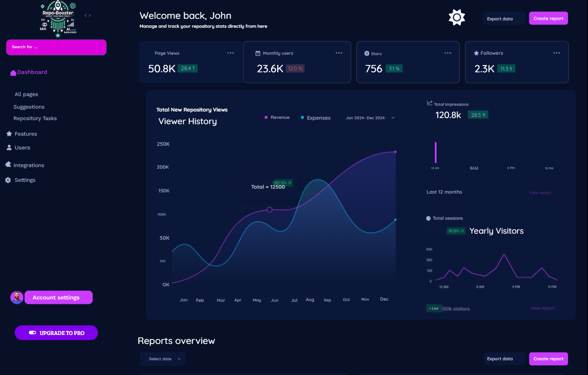Click the Yearly Visitors heading
The height and width of the screenshot is (375, 588).
[497, 231]
